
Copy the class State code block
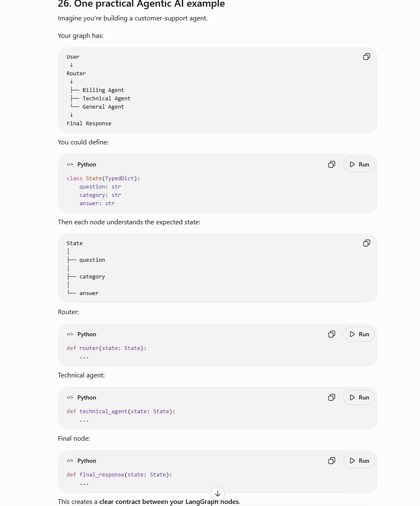coord(331,164)
